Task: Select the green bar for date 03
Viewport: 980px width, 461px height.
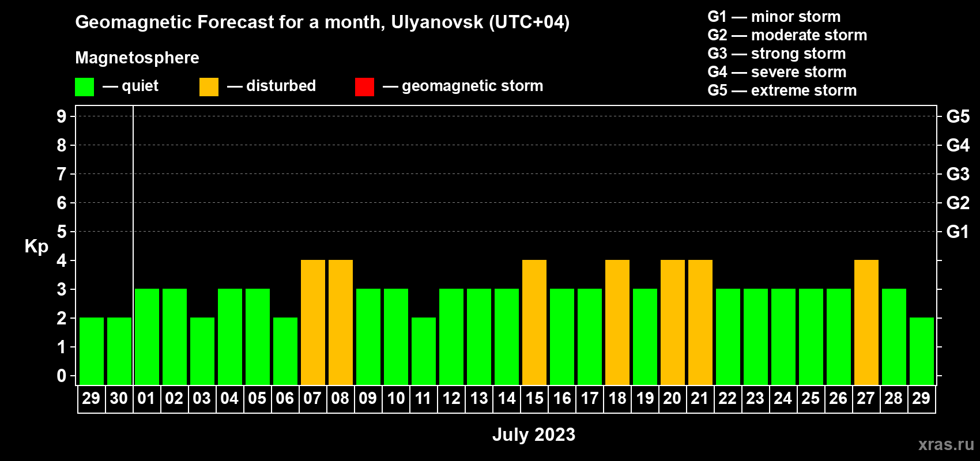Action: click(202, 352)
